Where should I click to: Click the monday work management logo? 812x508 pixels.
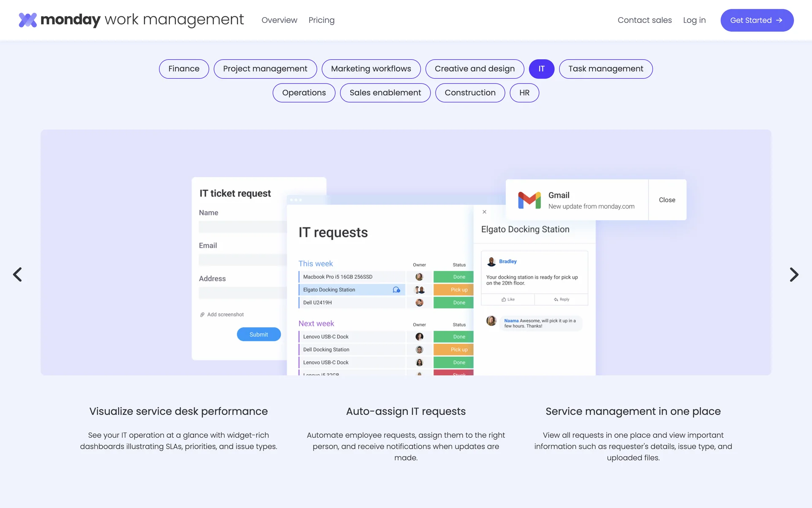tap(131, 20)
